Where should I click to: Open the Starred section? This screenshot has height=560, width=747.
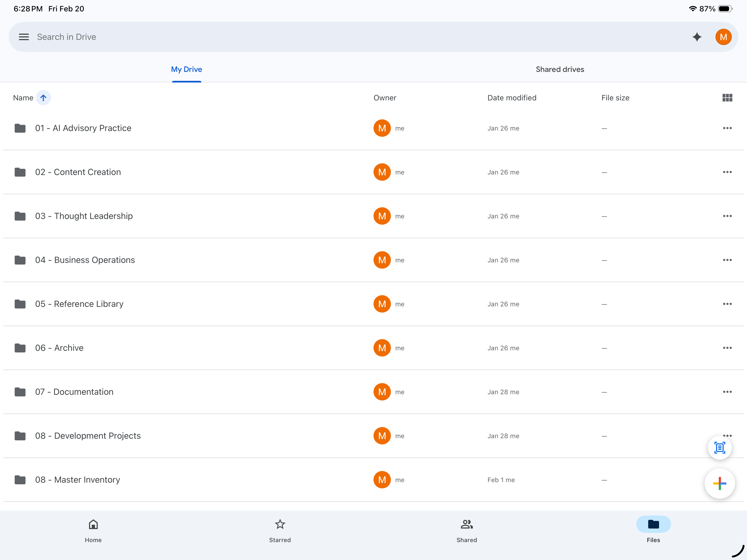(280, 530)
